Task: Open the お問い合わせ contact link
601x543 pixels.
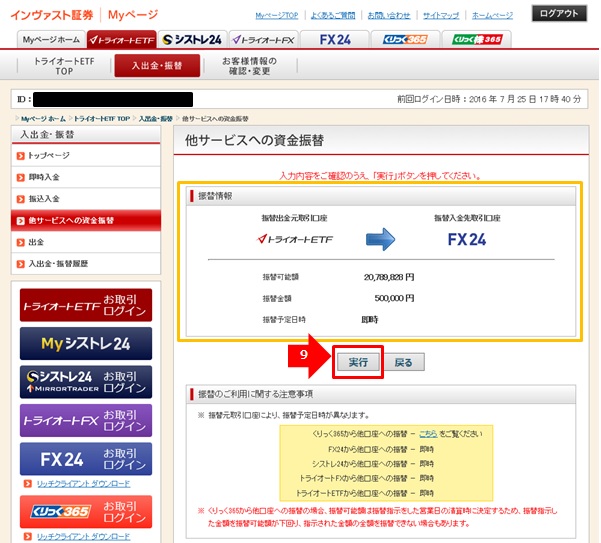Action: [389, 15]
